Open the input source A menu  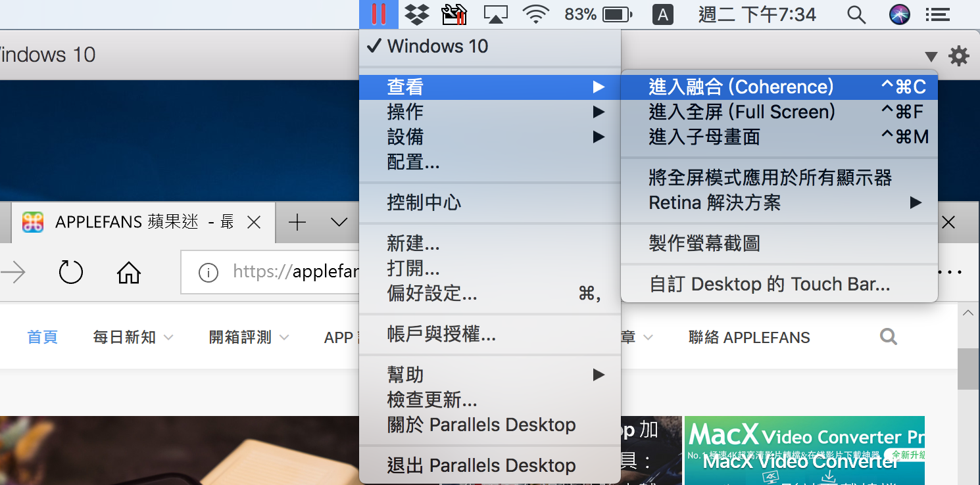662,14
